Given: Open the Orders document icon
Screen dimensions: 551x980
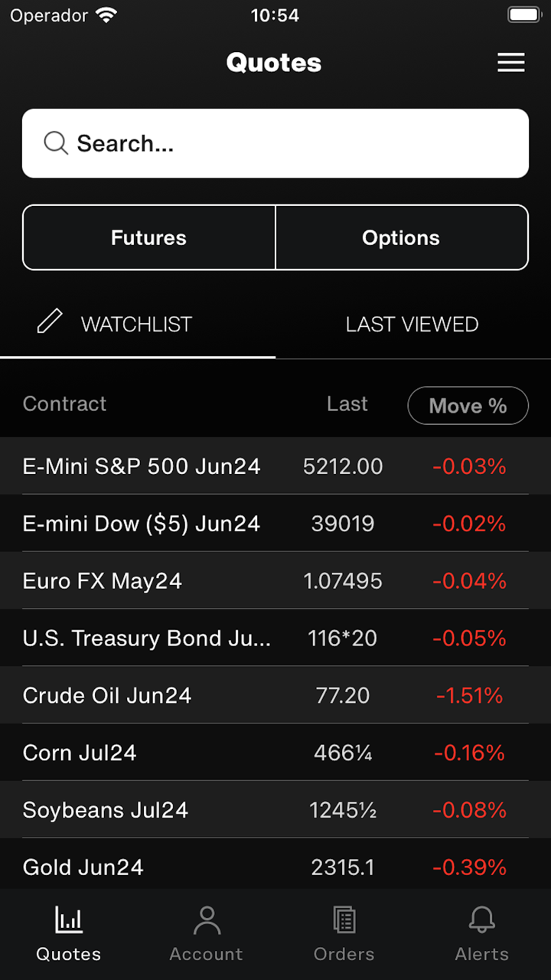Looking at the screenshot, I should click(x=344, y=920).
